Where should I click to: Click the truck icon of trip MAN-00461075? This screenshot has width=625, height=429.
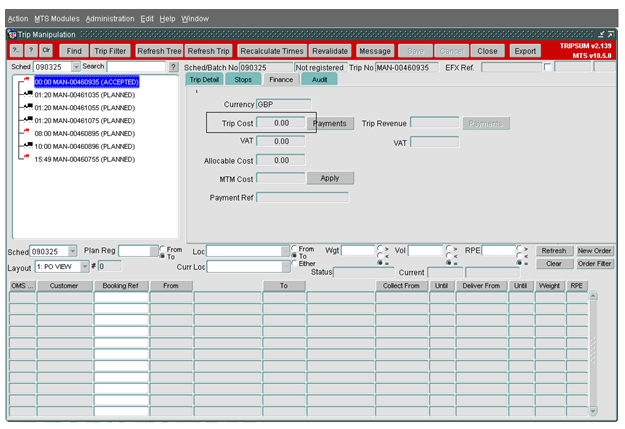(28, 119)
